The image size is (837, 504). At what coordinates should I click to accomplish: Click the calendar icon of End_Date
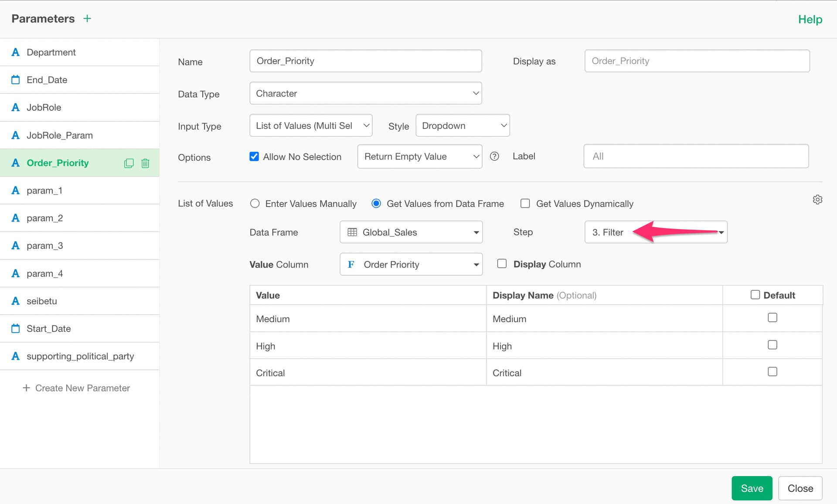point(16,80)
